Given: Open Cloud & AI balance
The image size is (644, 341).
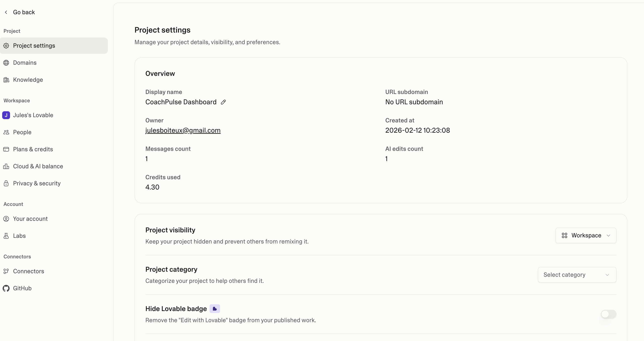Looking at the screenshot, I should [54, 166].
